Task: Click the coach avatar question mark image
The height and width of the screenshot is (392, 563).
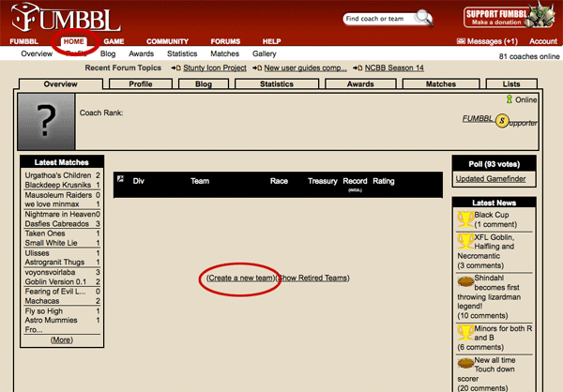Action: [46, 122]
